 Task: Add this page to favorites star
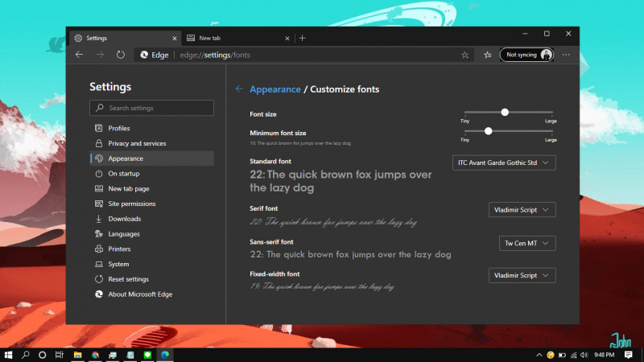click(x=464, y=55)
